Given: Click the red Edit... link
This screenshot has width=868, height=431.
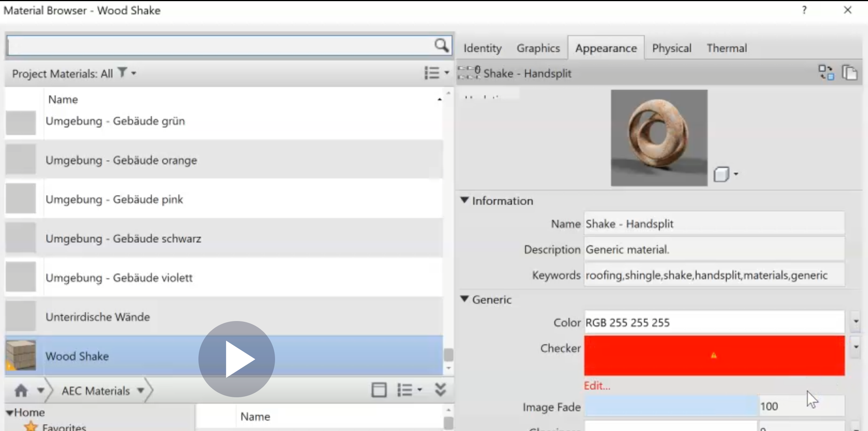Looking at the screenshot, I should 597,386.
